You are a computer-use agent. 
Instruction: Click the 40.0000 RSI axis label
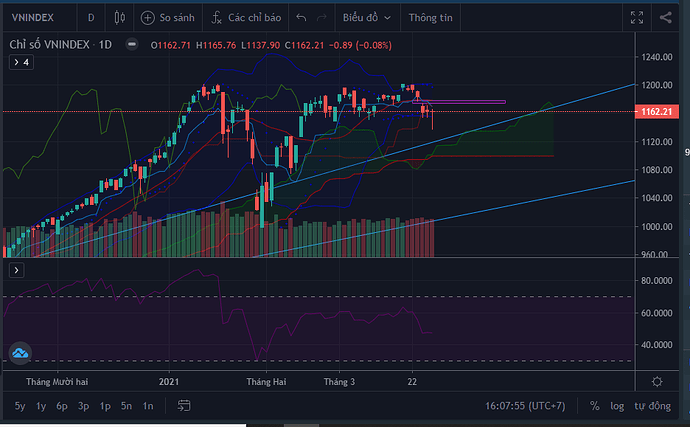coord(657,345)
